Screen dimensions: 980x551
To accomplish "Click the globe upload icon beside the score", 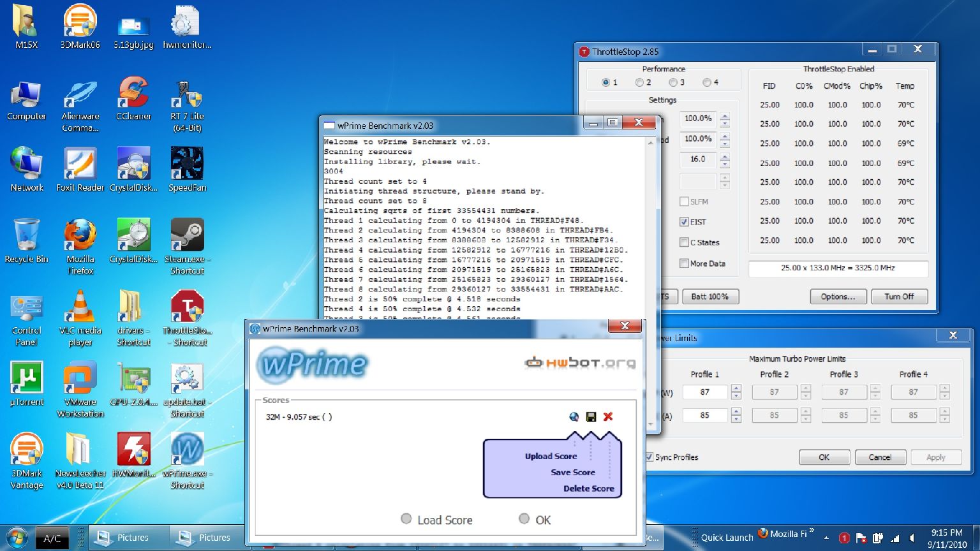I will 574,416.
